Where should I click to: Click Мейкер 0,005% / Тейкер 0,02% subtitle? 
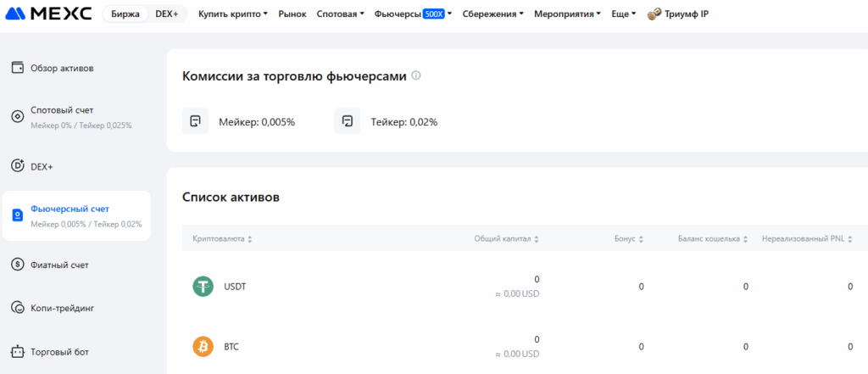point(86,225)
